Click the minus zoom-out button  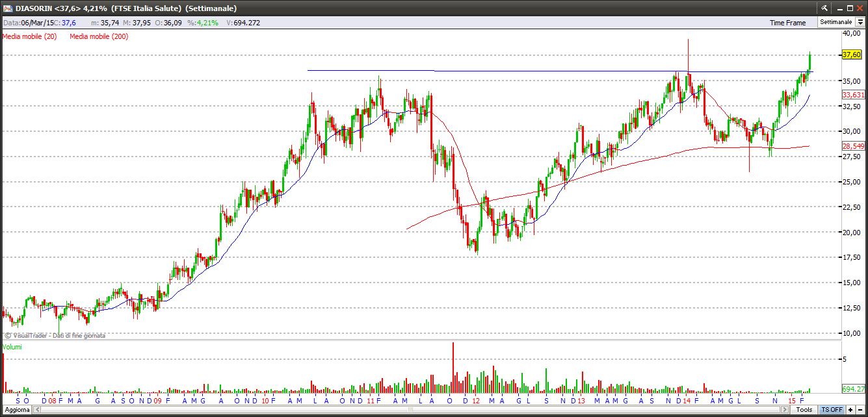pos(861,410)
